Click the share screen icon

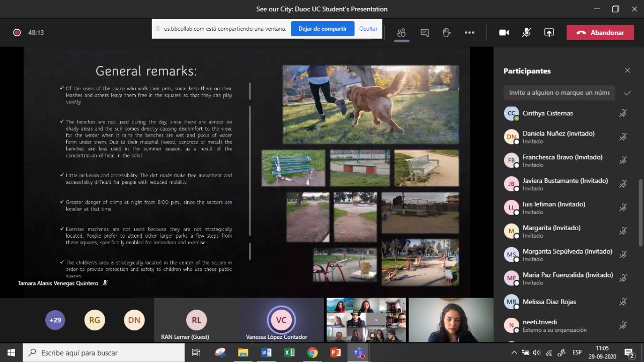coord(549,33)
